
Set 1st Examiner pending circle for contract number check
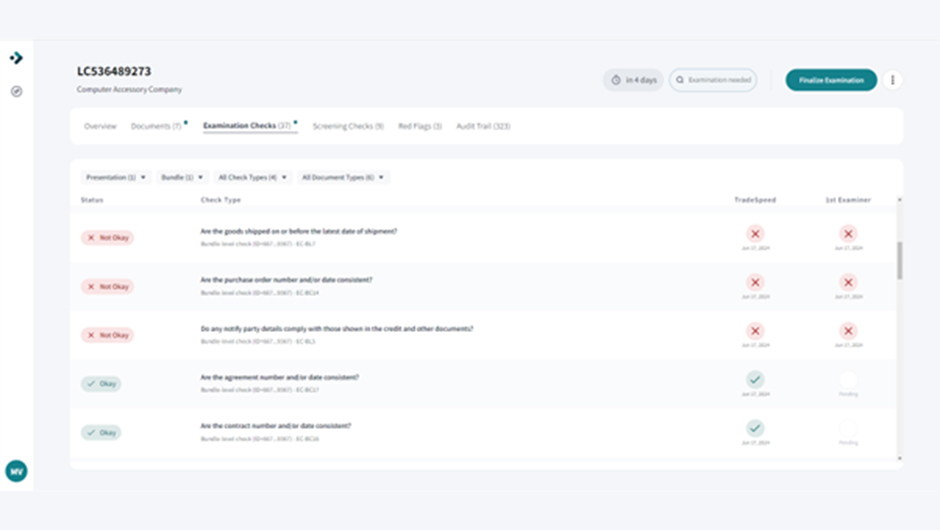[x=848, y=428]
